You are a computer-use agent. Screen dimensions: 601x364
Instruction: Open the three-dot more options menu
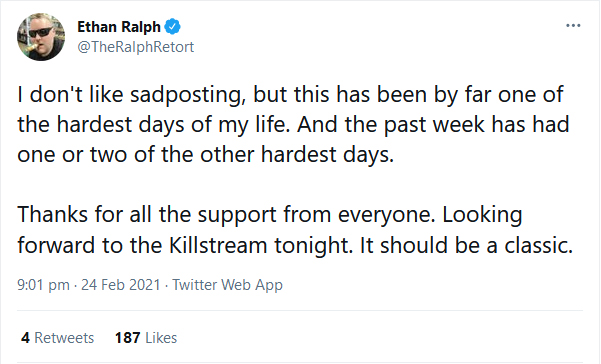click(573, 26)
